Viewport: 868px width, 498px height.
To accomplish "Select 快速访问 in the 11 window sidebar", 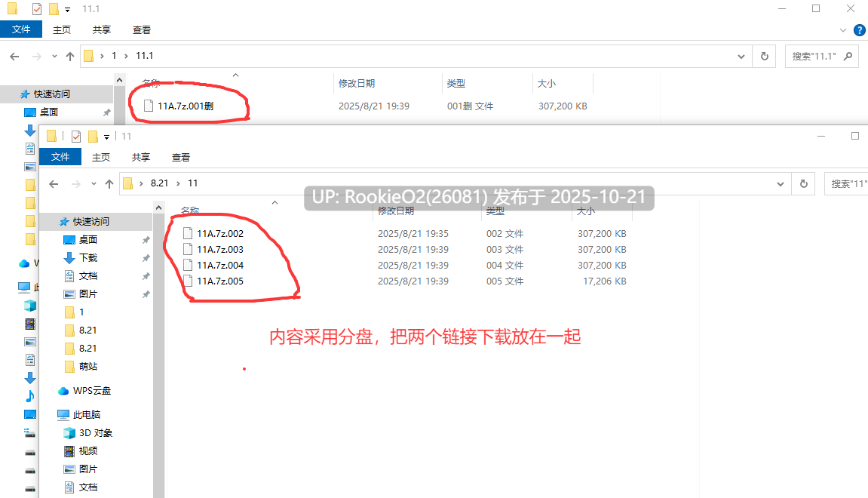I will click(91, 222).
